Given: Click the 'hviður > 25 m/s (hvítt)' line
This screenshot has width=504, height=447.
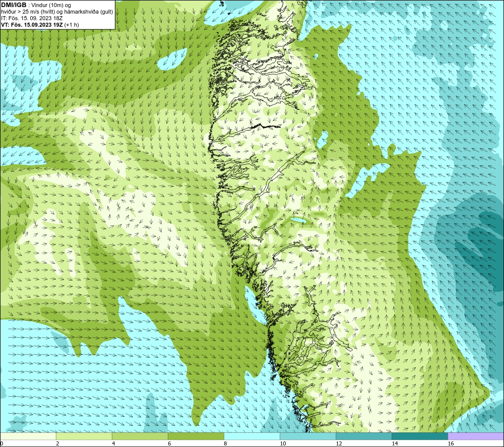Looking at the screenshot, I should [x=57, y=12].
